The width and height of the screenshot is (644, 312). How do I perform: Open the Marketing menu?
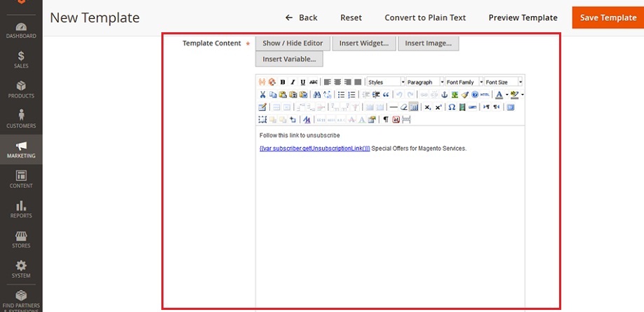(x=21, y=149)
